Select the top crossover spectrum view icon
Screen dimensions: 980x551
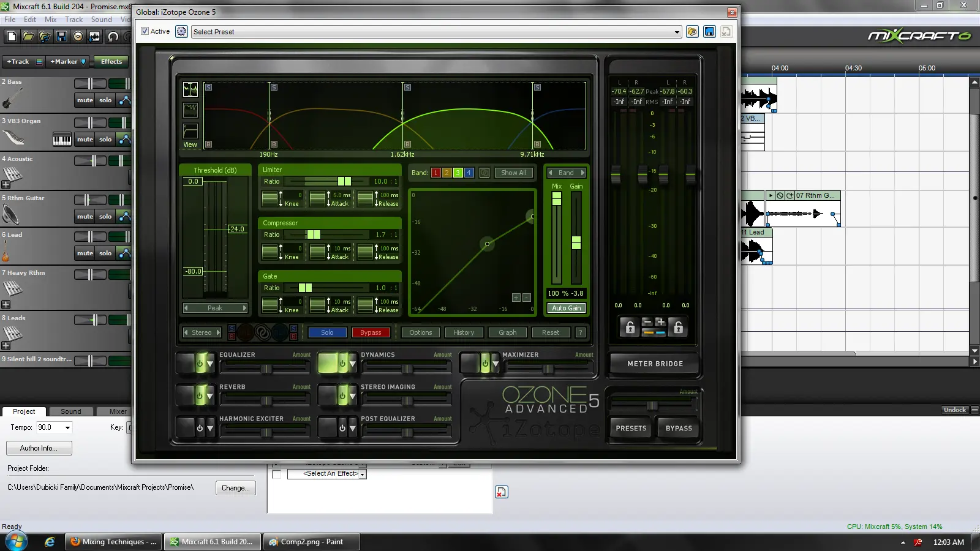[190, 89]
